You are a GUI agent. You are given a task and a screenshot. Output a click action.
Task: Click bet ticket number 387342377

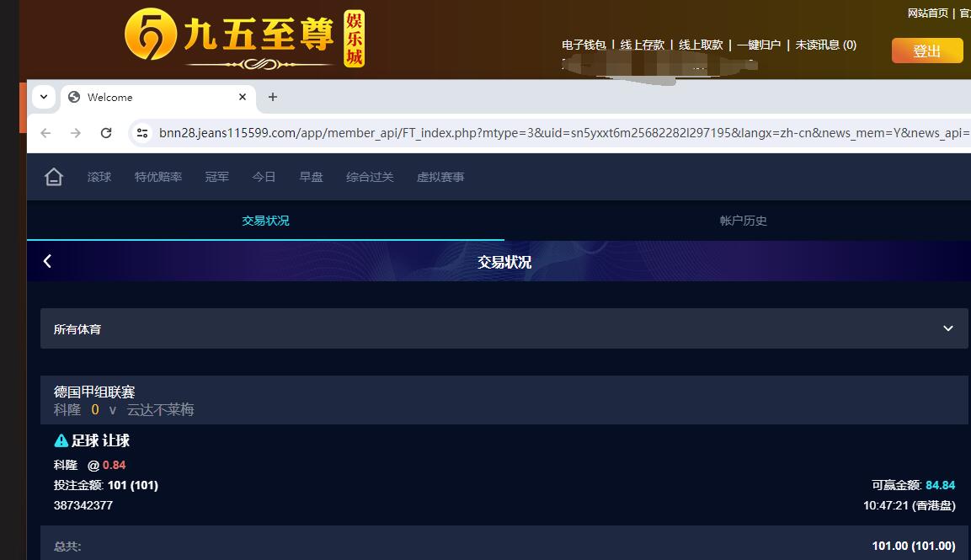coord(83,505)
